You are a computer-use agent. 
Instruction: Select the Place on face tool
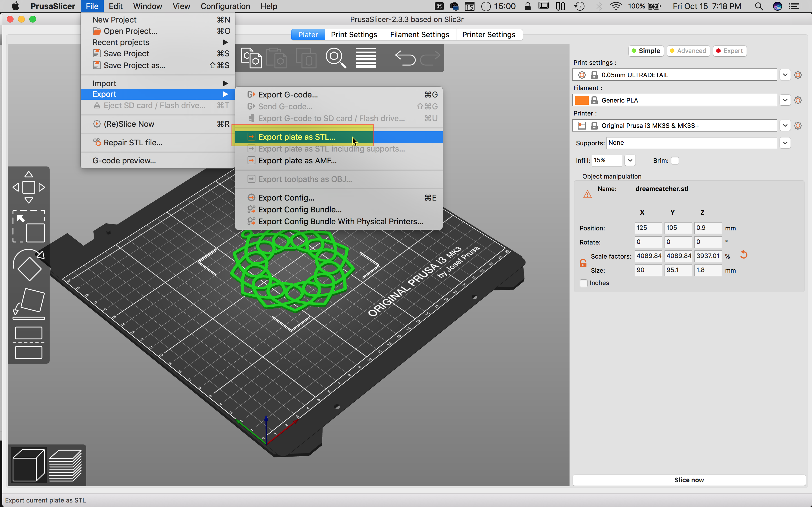(28, 303)
